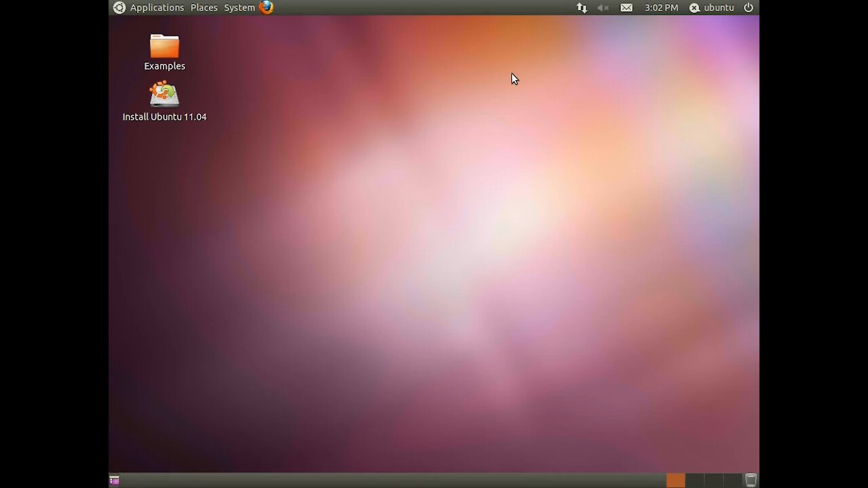Launch the Install Ubuntu 11.04 installer icon
Image resolution: width=868 pixels, height=488 pixels.
[x=164, y=95]
